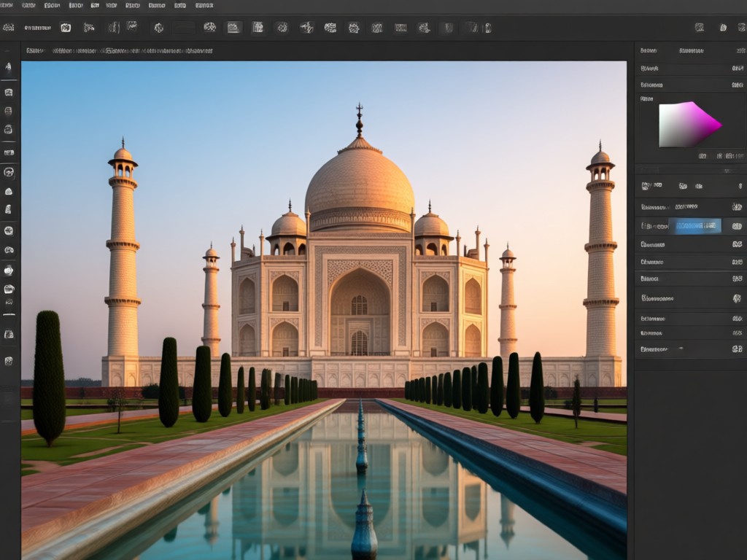Screen dimensions: 747x560
Task: Click the empty dark field in the top toolbar
Action: tap(183, 28)
